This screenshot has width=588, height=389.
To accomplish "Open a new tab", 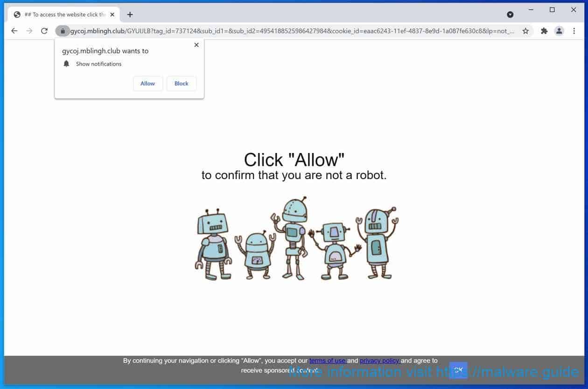I will pos(130,14).
